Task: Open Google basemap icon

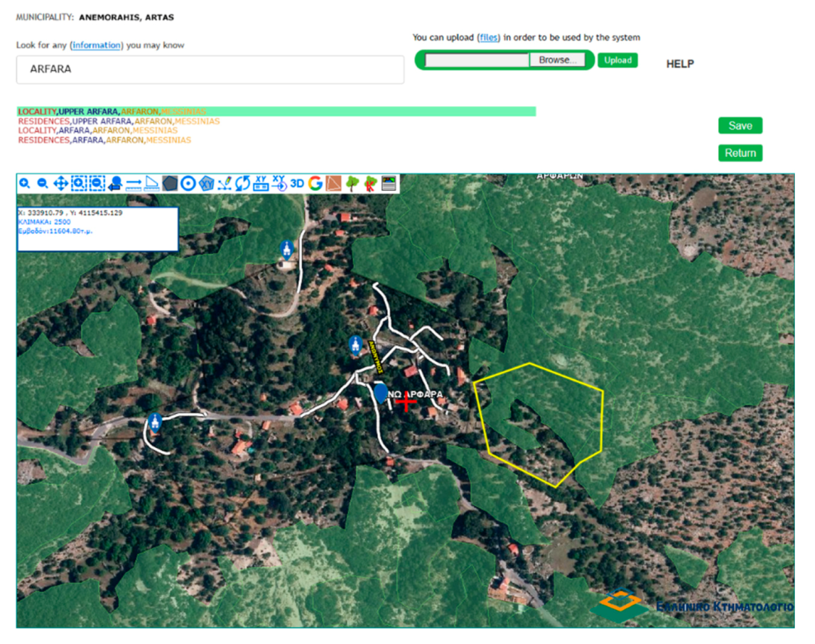Action: (x=315, y=184)
